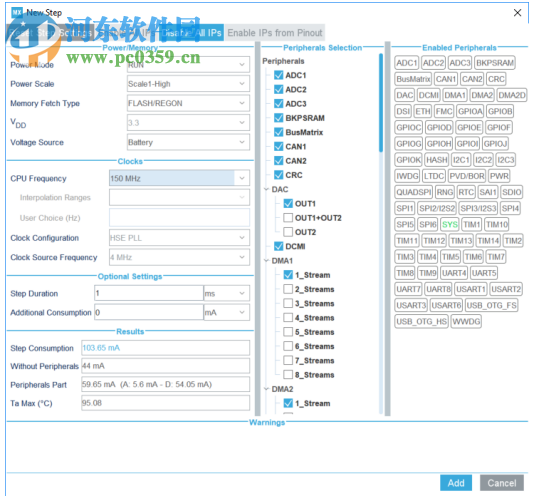The image size is (535, 500).
Task: Click the Peripherals Part result field
Action: click(x=165, y=385)
